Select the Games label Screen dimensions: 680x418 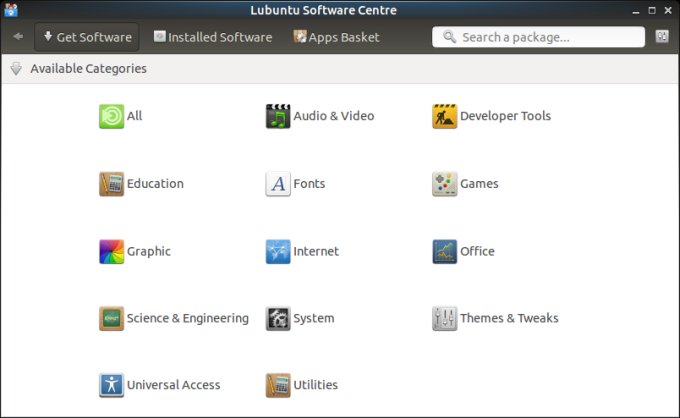(x=479, y=183)
